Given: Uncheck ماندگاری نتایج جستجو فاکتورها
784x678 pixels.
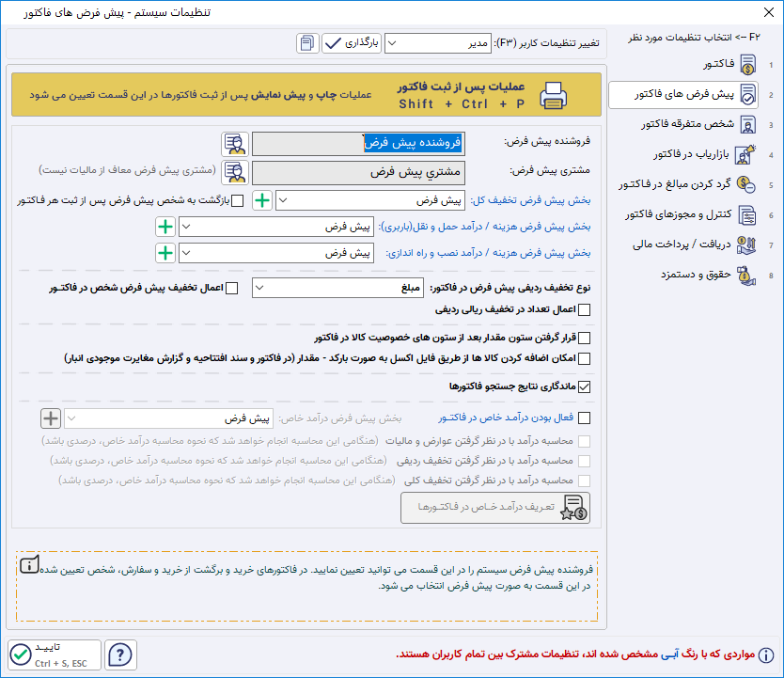Looking at the screenshot, I should pos(584,386).
